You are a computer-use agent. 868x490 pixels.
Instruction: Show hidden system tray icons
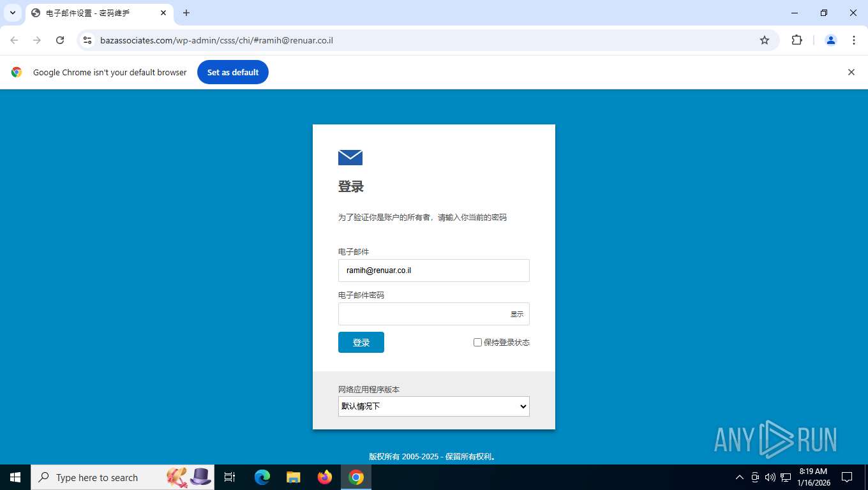pos(740,477)
